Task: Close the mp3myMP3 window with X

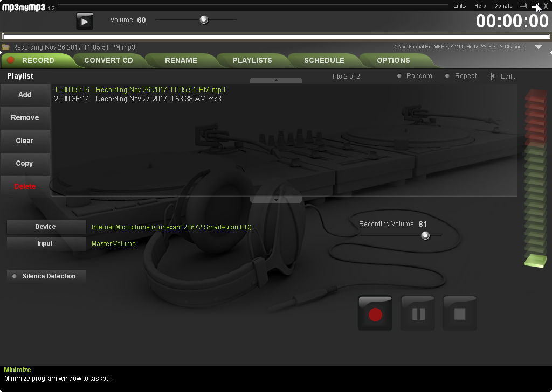Action: [546, 5]
